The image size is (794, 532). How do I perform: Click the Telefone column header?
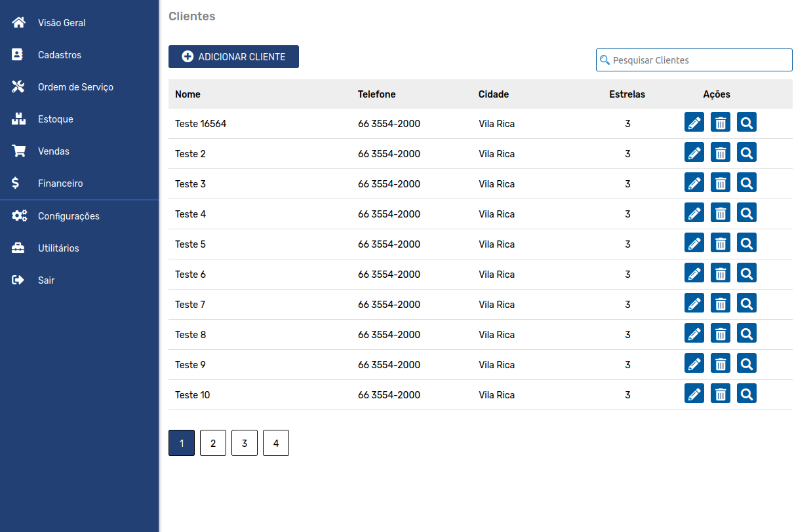tap(377, 94)
